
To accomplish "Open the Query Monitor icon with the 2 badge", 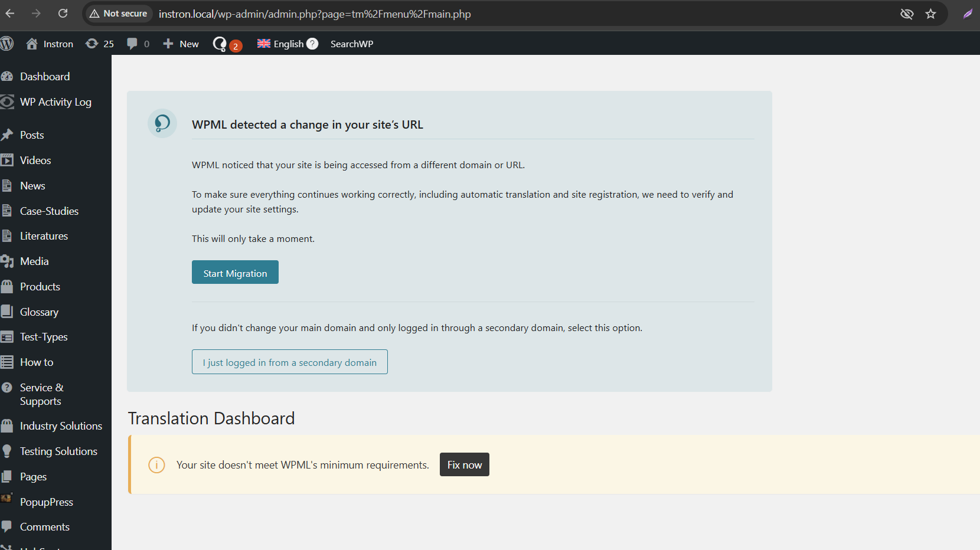I will [227, 44].
